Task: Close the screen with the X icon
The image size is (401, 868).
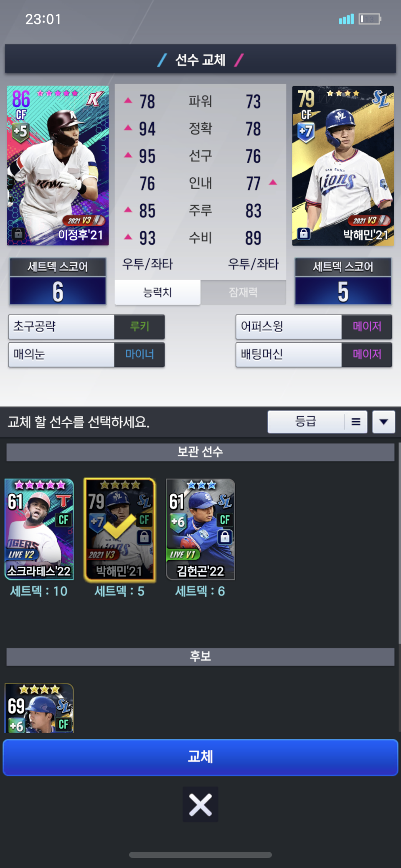Action: point(200,804)
